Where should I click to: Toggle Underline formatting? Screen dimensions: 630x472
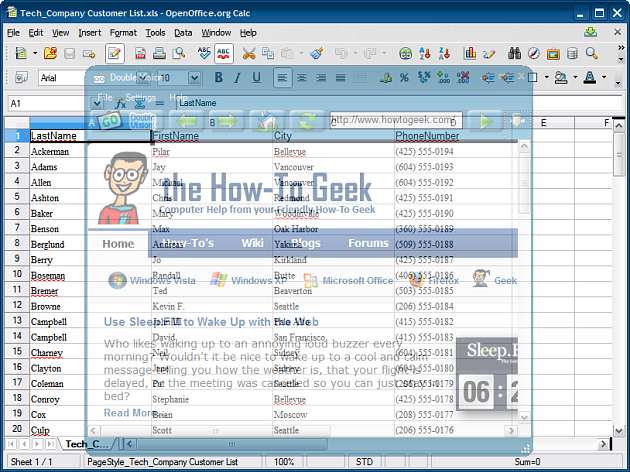(x=256, y=78)
